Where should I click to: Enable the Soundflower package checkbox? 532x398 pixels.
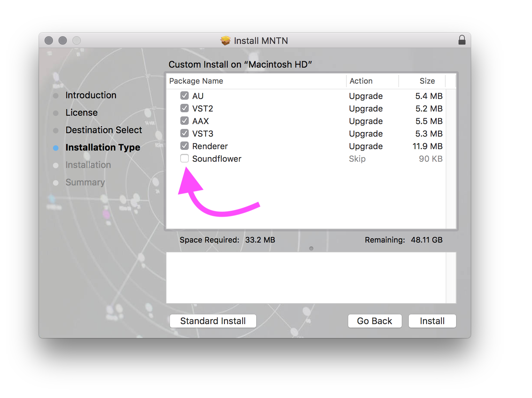pyautogui.click(x=185, y=158)
